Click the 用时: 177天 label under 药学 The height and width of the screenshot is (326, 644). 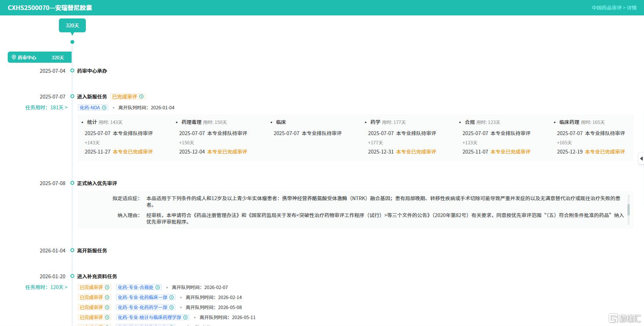(394, 122)
